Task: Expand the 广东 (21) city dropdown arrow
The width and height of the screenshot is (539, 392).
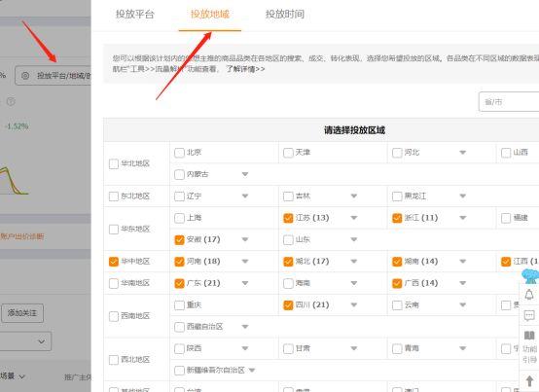Action: click(245, 283)
